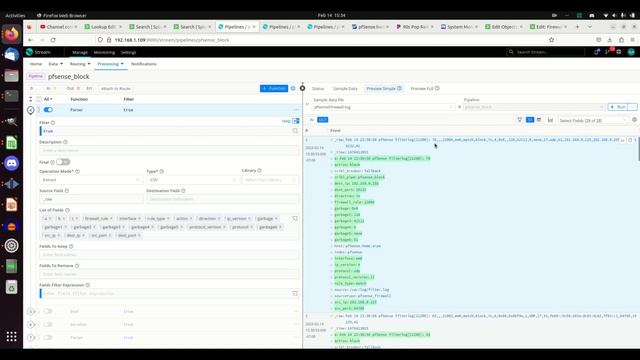Open Discord from the Ubuntu dock
The height and width of the screenshot is (360, 640).
11,163
